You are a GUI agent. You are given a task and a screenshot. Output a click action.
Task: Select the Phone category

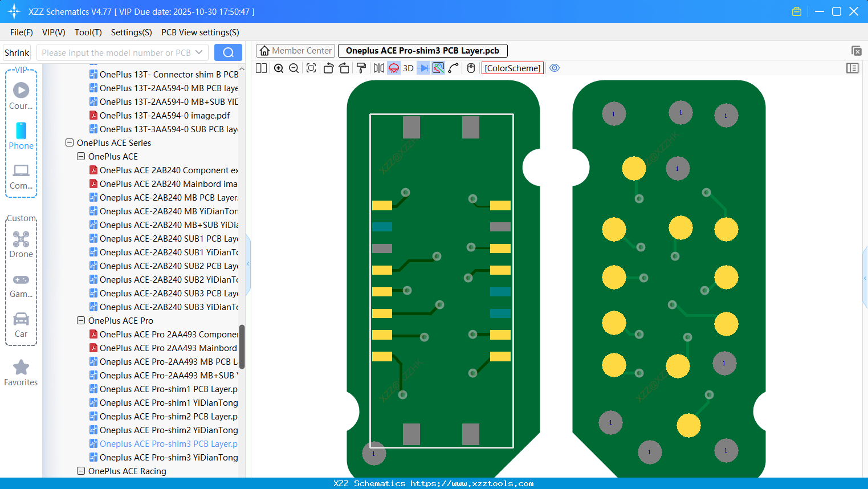[x=21, y=136]
